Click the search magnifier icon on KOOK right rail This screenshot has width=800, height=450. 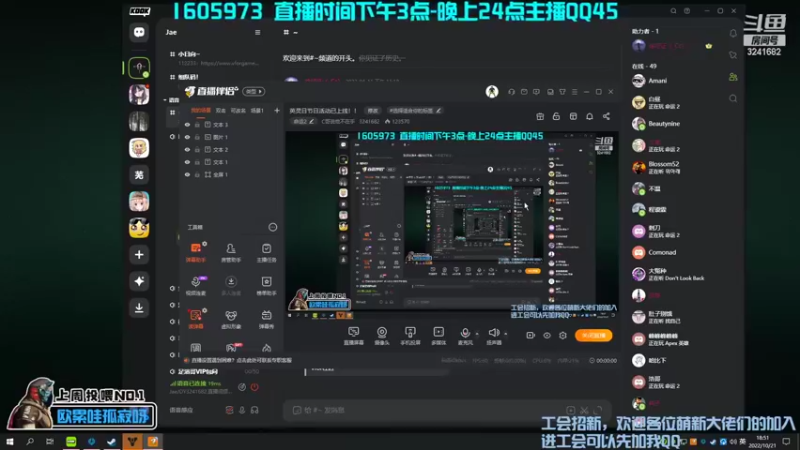click(x=733, y=98)
